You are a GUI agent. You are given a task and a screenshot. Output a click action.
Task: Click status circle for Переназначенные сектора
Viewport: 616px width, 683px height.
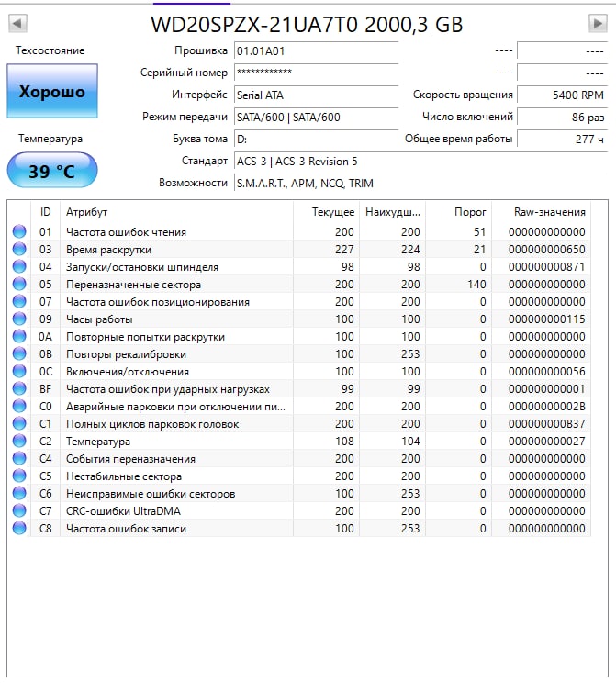click(x=19, y=284)
